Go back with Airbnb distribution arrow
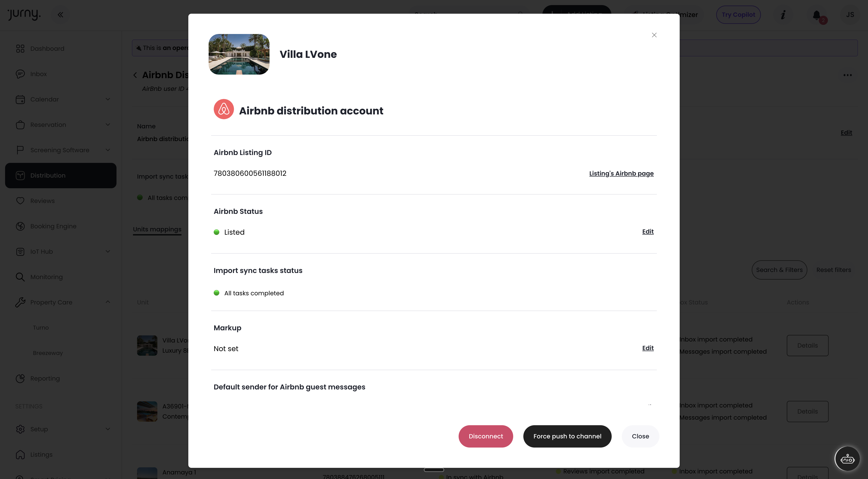The width and height of the screenshot is (868, 479). [135, 75]
